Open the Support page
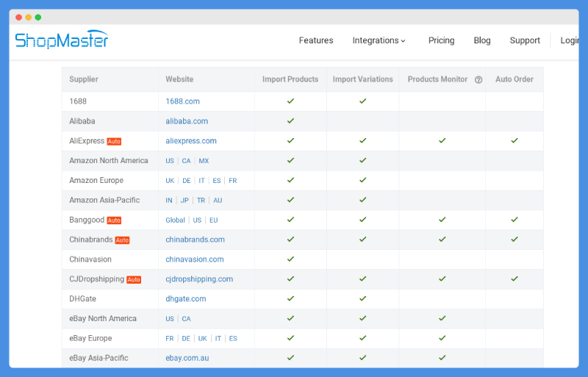 pyautogui.click(x=525, y=40)
